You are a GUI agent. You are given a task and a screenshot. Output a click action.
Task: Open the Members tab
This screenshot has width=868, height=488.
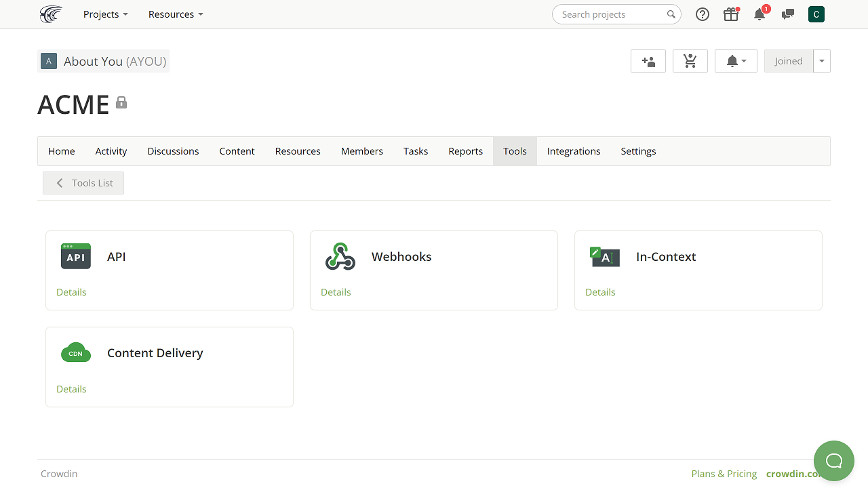[x=361, y=151]
